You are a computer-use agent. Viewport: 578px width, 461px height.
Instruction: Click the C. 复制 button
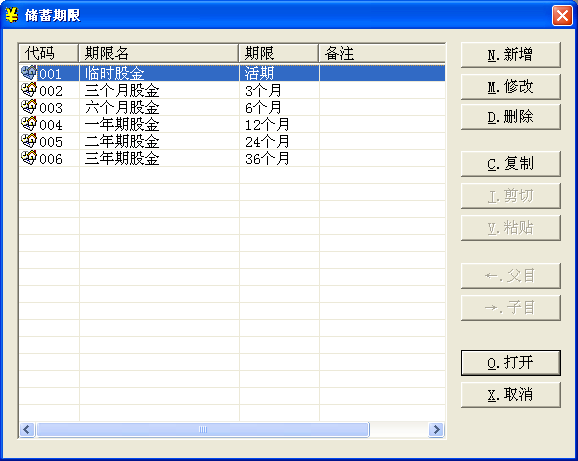(x=511, y=164)
